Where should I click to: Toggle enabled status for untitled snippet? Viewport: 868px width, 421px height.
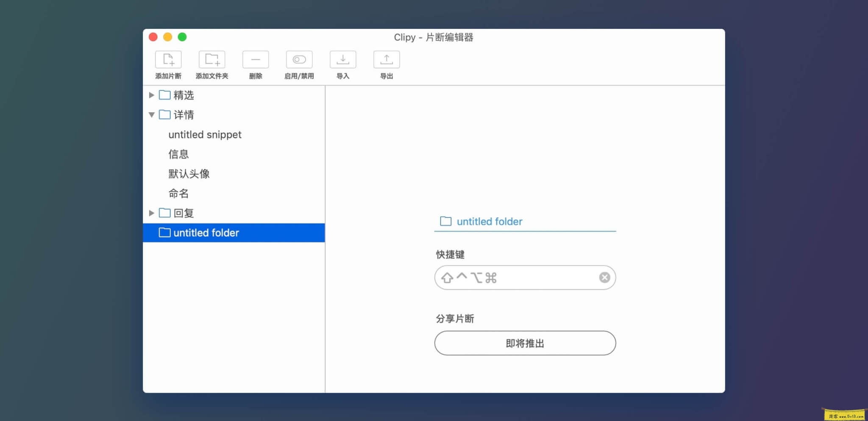[x=299, y=59]
